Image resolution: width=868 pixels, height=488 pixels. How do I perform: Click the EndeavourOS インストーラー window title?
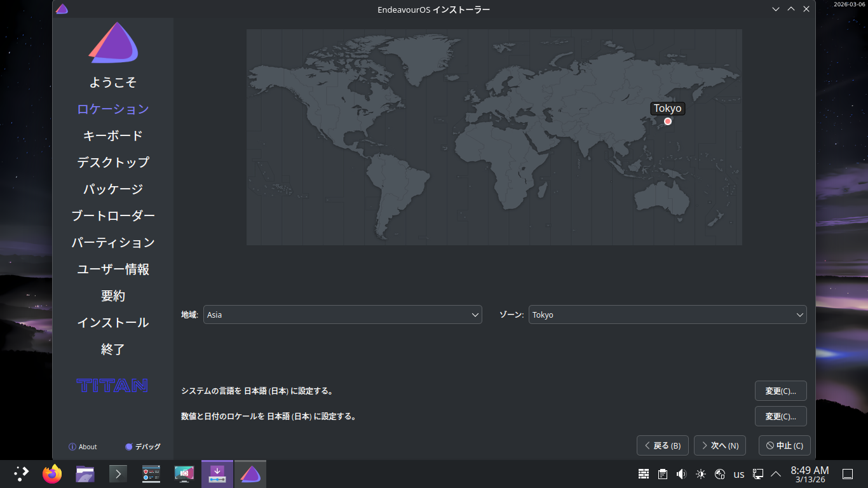(434, 10)
